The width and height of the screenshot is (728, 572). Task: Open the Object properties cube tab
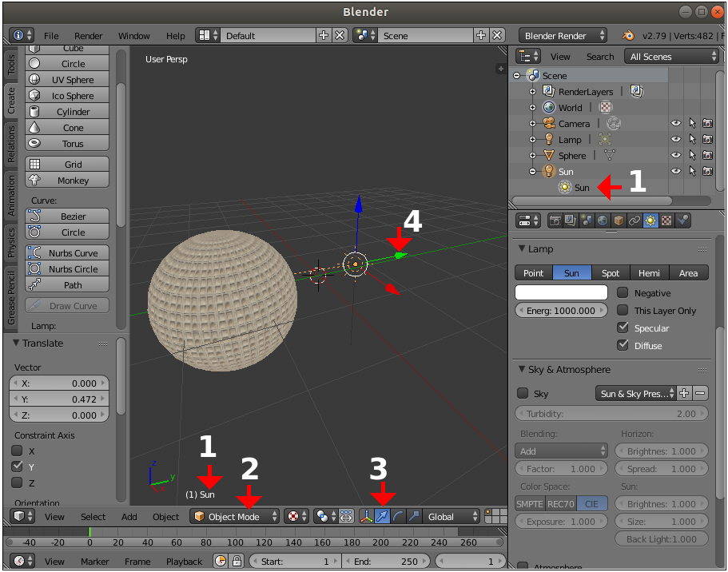619,220
